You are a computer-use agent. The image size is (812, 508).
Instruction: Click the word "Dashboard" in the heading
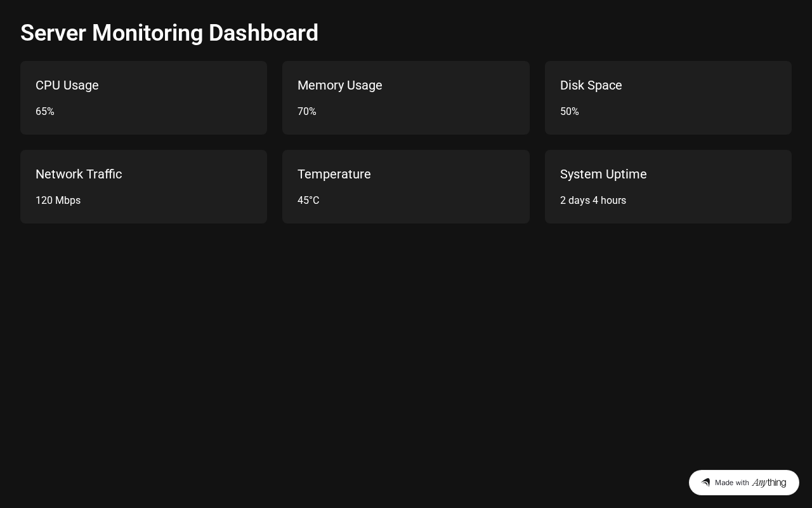(x=263, y=33)
